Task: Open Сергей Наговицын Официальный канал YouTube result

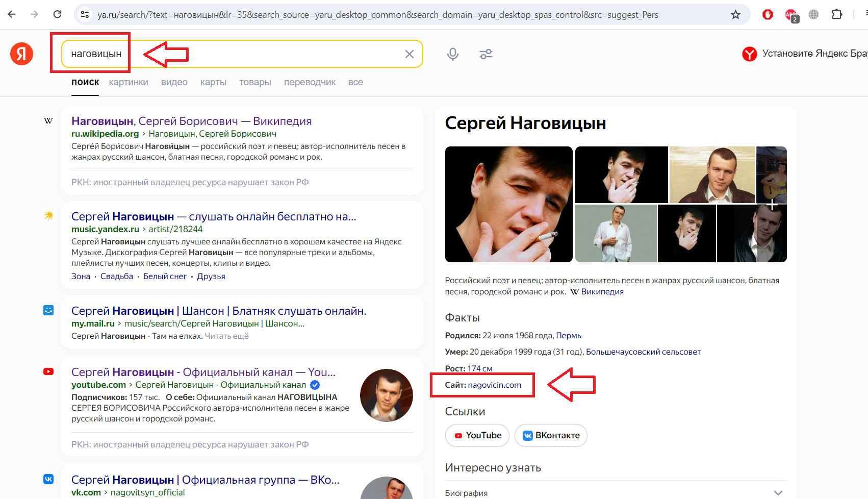Action: point(203,372)
